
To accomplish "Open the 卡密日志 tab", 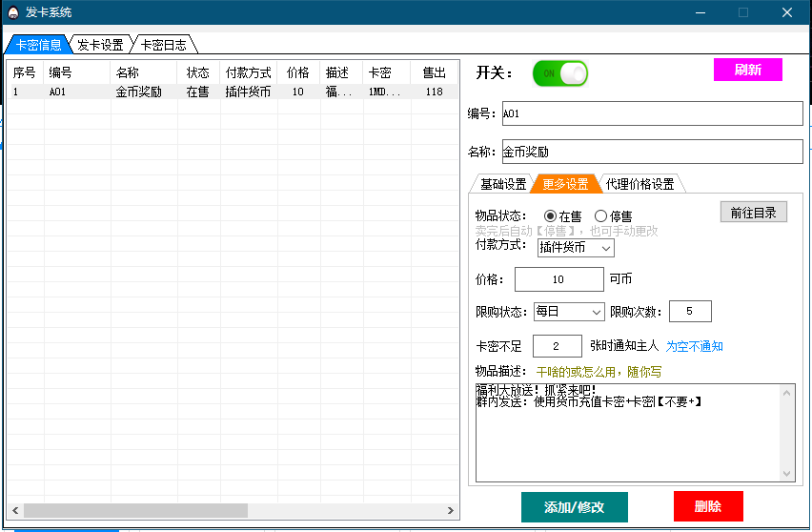I will coord(163,45).
